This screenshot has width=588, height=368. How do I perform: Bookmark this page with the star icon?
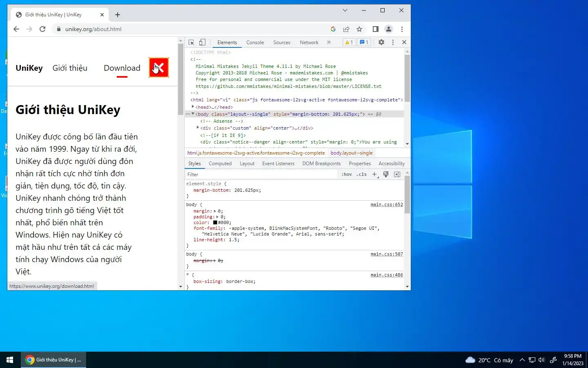tap(359, 29)
